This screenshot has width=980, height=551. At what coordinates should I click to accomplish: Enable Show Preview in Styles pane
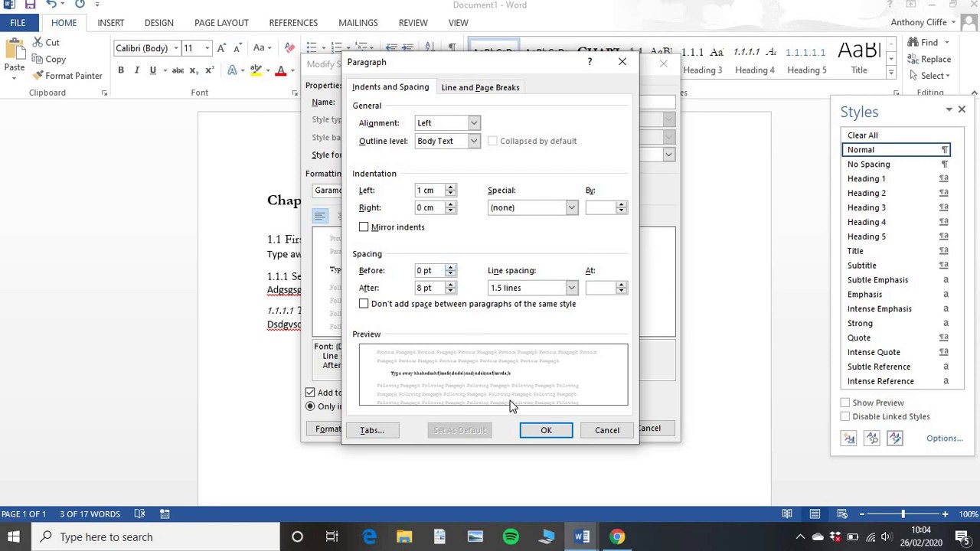[x=845, y=403]
